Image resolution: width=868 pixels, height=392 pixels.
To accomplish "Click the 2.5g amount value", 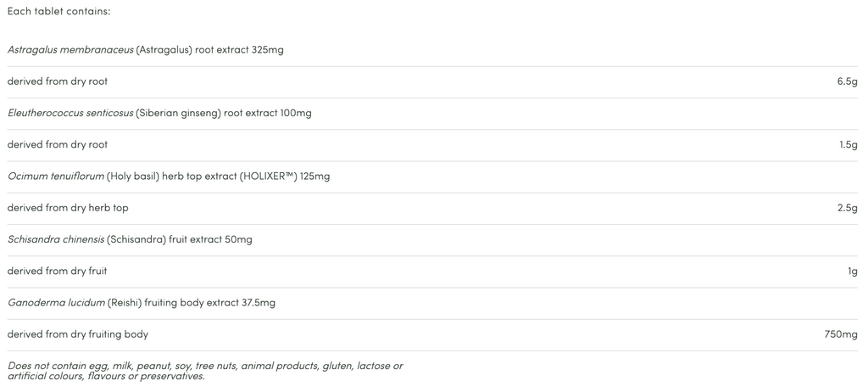I will tap(847, 208).
